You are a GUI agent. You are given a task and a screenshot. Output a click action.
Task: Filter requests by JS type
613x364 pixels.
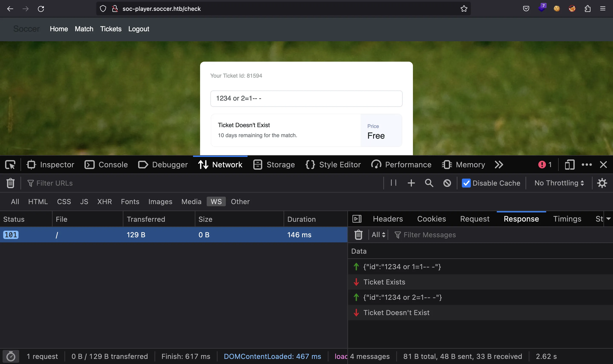[84, 202]
